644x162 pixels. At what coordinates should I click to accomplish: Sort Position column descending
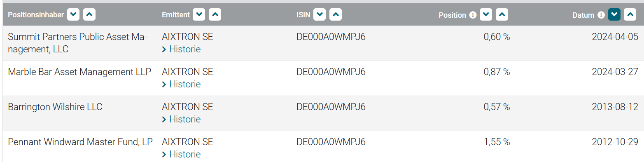(x=486, y=15)
